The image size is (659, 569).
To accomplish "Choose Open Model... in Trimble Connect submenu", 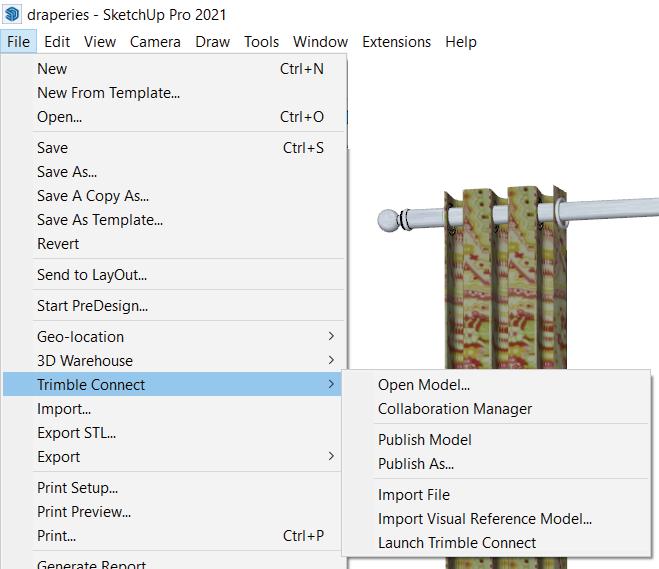I will coord(497,385).
